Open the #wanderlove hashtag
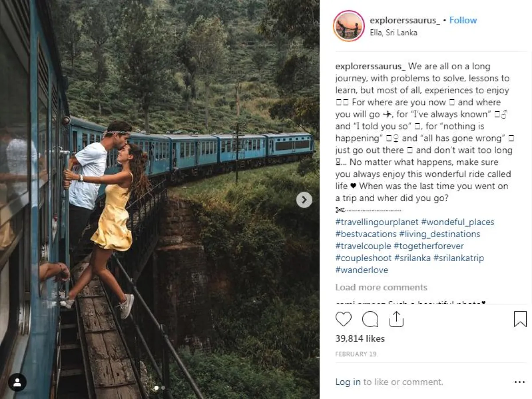 362,270
